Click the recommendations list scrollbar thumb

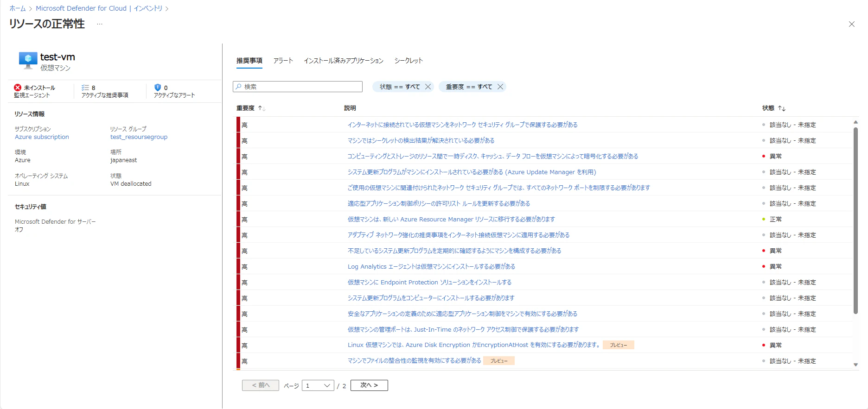point(855,220)
